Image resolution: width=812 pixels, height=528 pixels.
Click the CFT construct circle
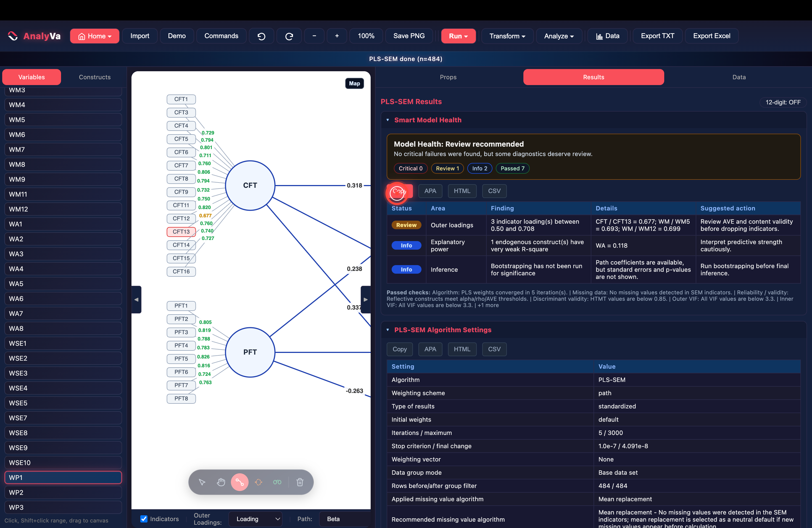(x=250, y=185)
